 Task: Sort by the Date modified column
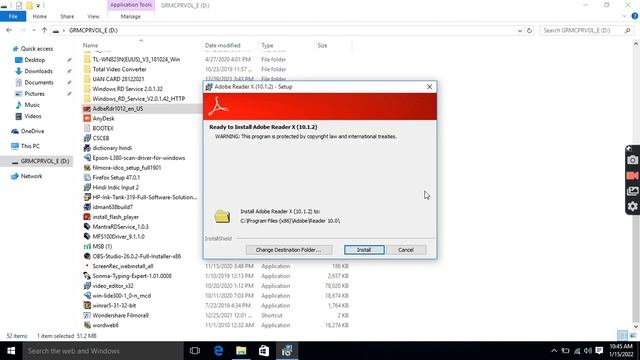(222, 45)
